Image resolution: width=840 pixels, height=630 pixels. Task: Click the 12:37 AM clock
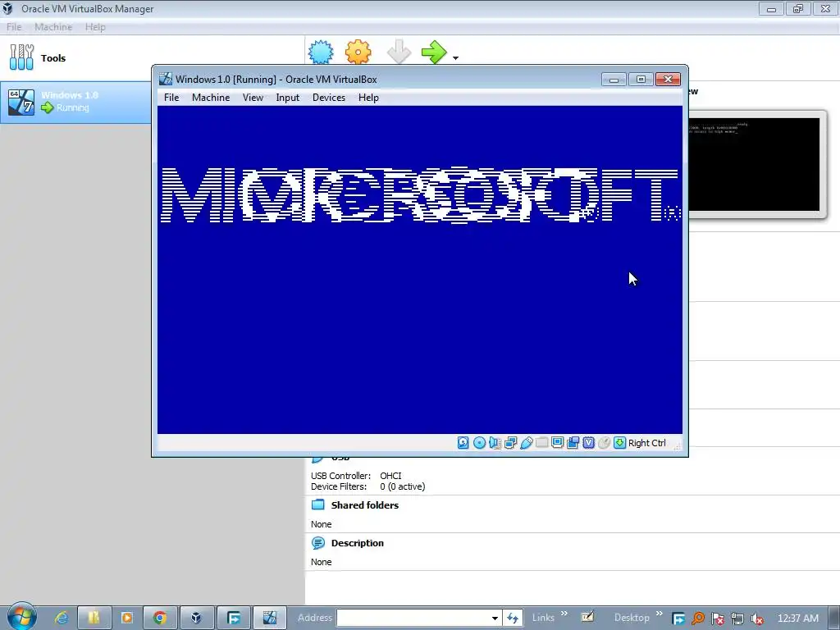coord(797,619)
